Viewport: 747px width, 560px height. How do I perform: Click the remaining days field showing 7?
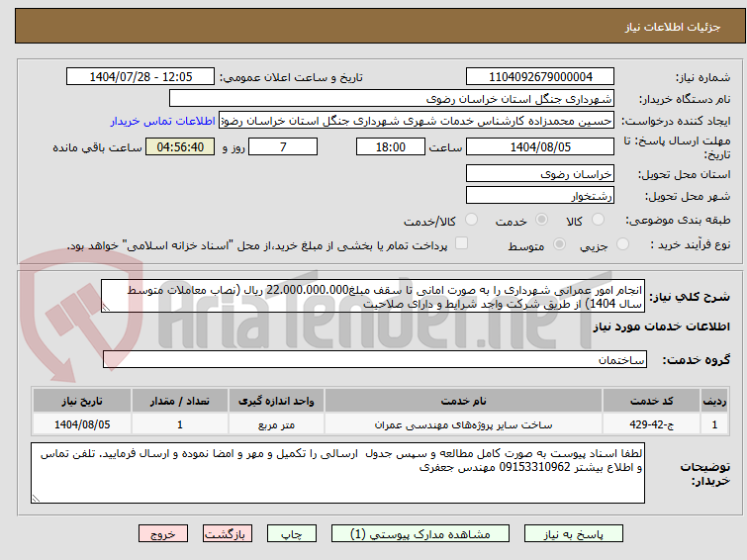(283, 146)
